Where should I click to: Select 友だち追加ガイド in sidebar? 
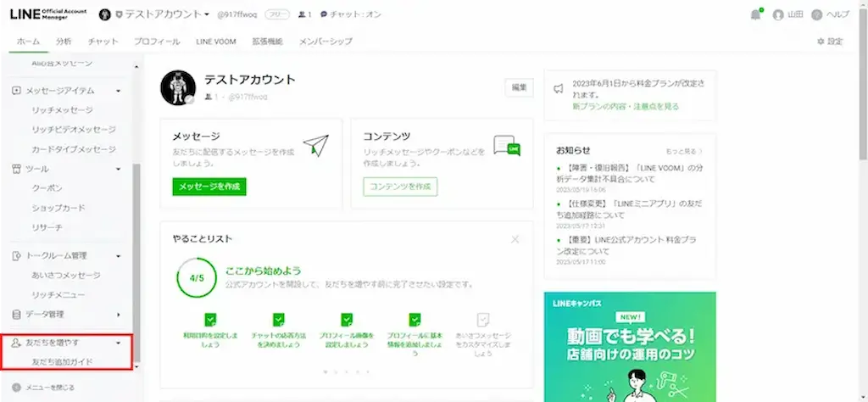point(62,362)
